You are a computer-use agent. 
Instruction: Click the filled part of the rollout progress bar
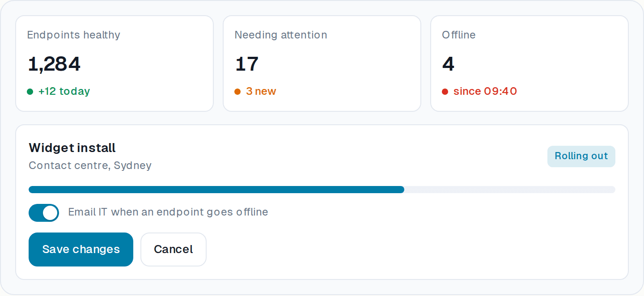pyautogui.click(x=216, y=190)
